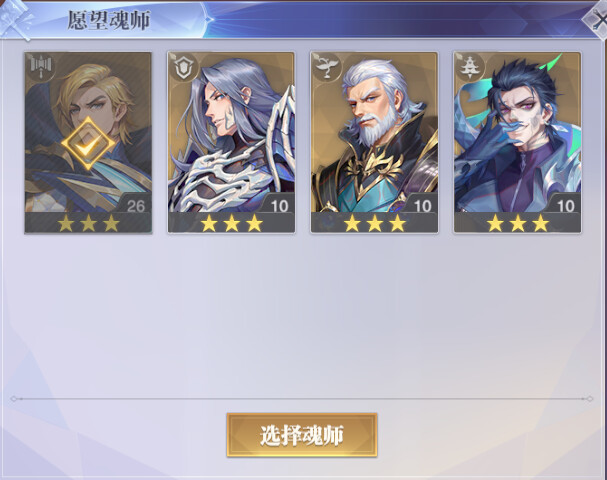Click the sprout support icon on the bearded elder card
The width and height of the screenshot is (607, 480).
click(x=327, y=67)
